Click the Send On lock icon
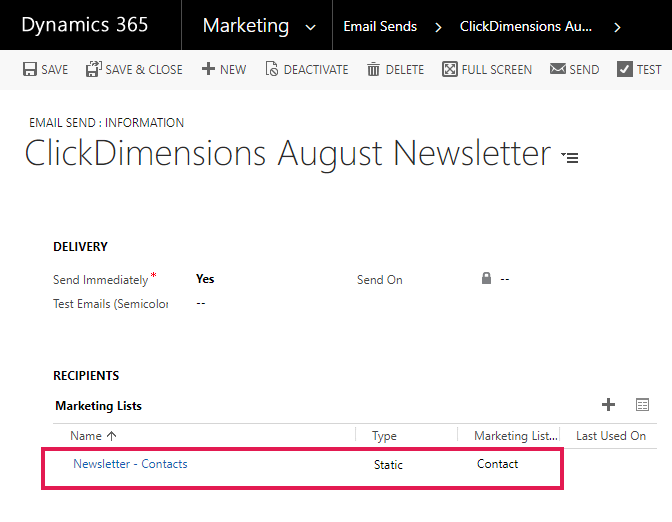The width and height of the screenshot is (672, 522). 486,278
